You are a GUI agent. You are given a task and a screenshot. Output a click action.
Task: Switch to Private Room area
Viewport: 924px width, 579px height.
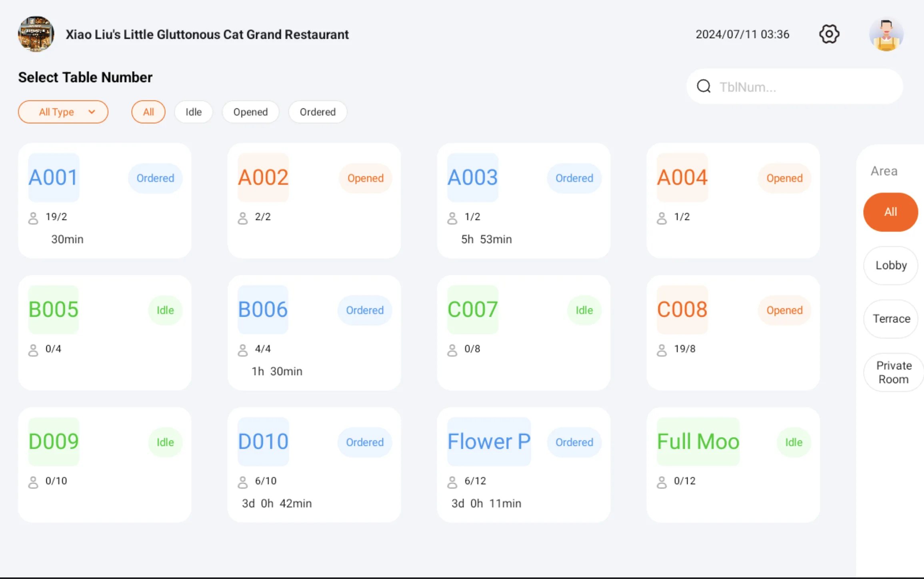pyautogui.click(x=894, y=372)
